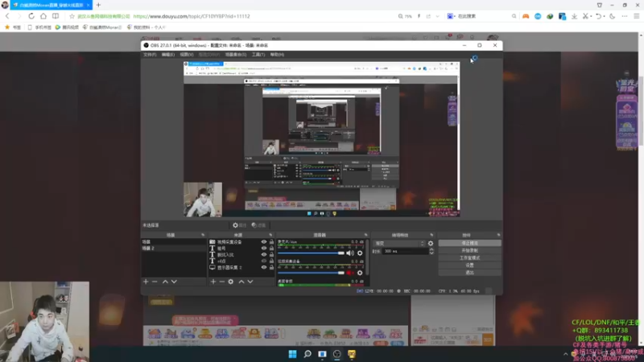Viewport: 644px width, 362px height.
Task: Open settings gear for the second mixer channel
Action: click(x=360, y=273)
